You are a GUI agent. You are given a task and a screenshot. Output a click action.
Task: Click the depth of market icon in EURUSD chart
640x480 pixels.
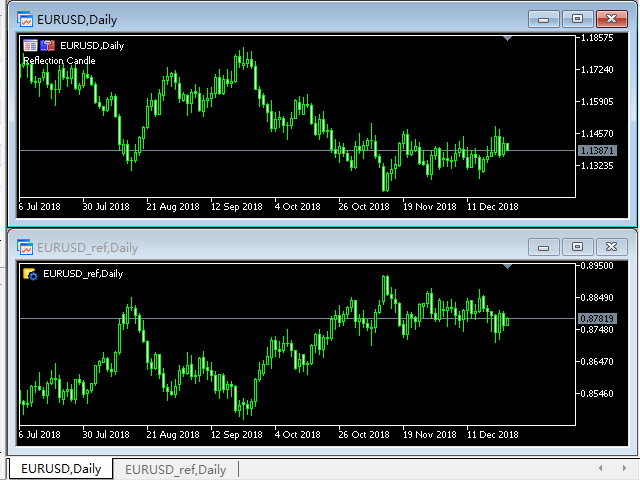[30, 45]
